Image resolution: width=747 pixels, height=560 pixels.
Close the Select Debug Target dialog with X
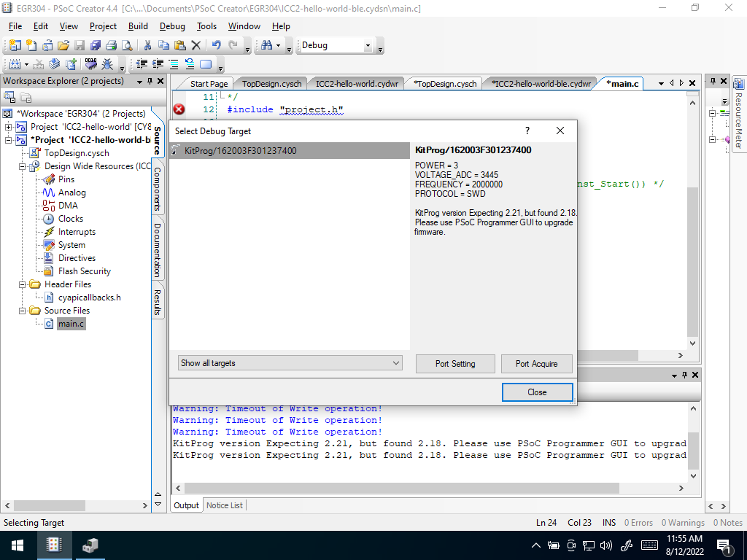point(560,131)
